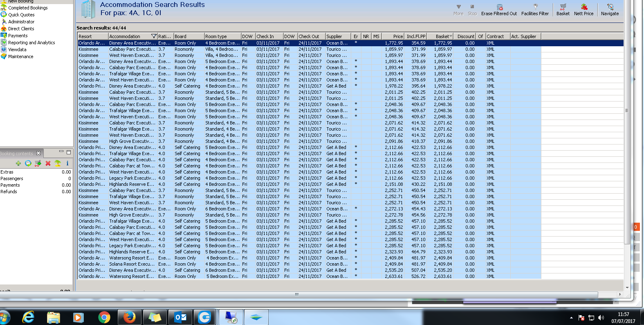Sort by Check In column header
The width and height of the screenshot is (644, 325).
pyautogui.click(x=269, y=36)
